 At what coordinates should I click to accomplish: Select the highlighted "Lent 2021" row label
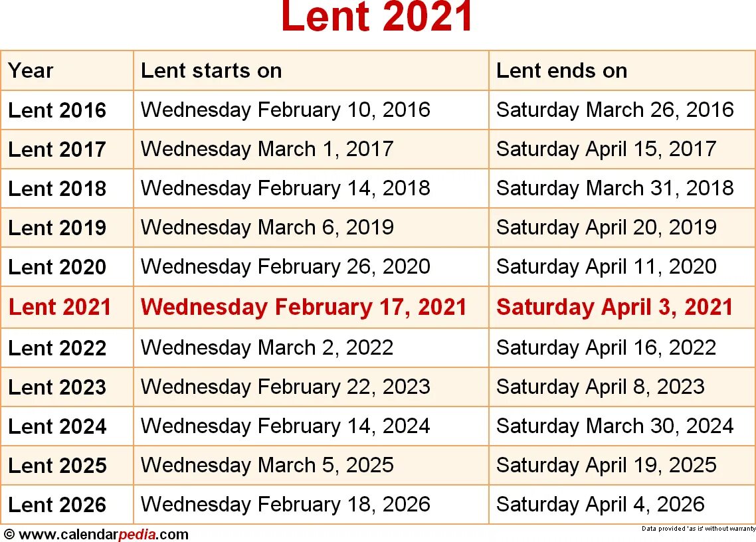(x=60, y=307)
